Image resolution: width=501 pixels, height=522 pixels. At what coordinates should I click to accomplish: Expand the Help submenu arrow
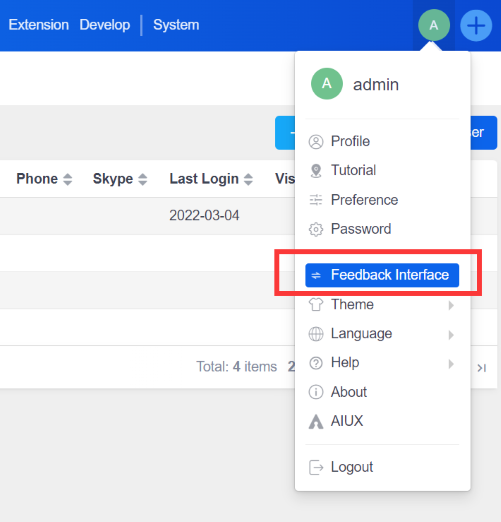pyautogui.click(x=451, y=363)
